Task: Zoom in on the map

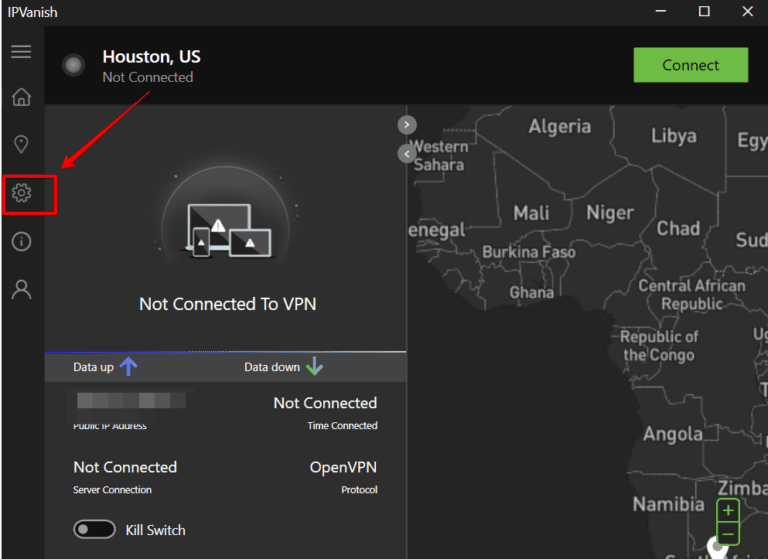Action: point(728,511)
